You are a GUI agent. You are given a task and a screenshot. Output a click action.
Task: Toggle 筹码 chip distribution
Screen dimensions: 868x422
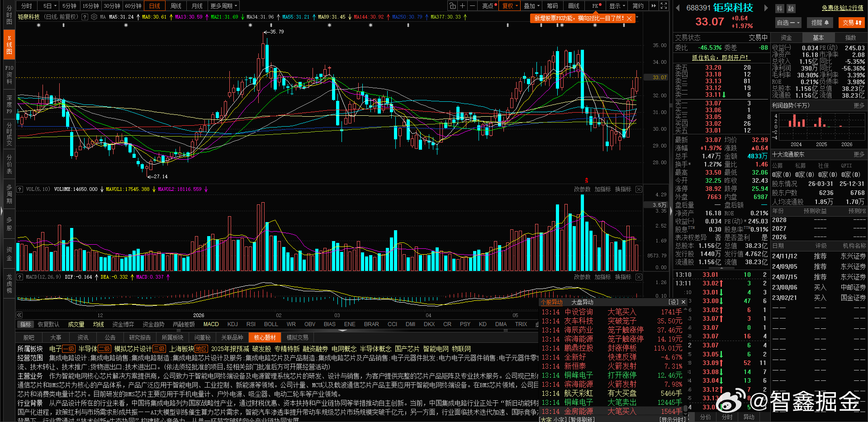click(553, 6)
